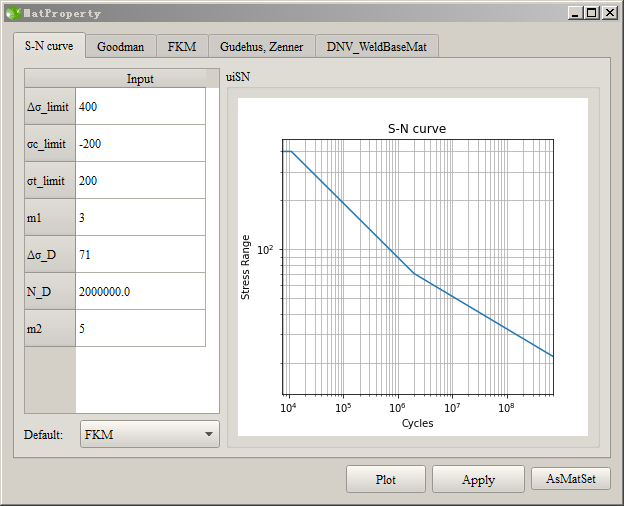This screenshot has width=624, height=506.
Task: Click the Input column header
Action: tap(140, 78)
